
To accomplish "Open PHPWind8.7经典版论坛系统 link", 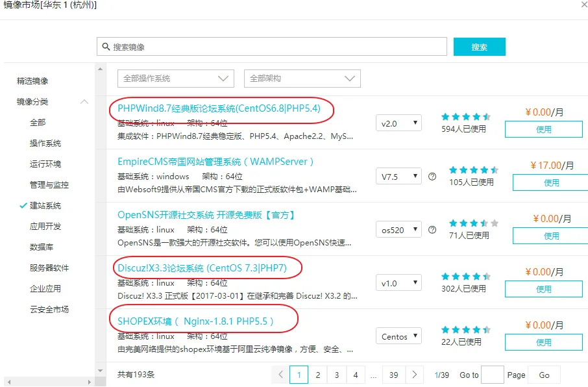I will tap(219, 108).
